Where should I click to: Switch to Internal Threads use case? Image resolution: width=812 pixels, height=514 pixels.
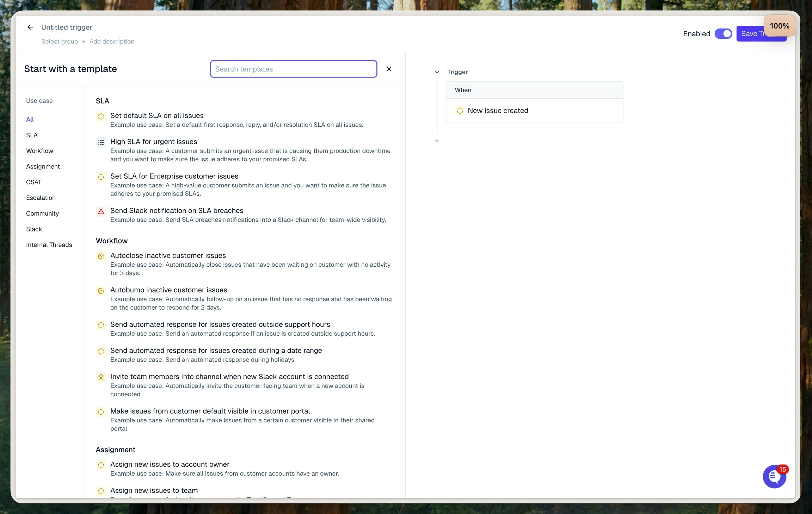pos(49,245)
